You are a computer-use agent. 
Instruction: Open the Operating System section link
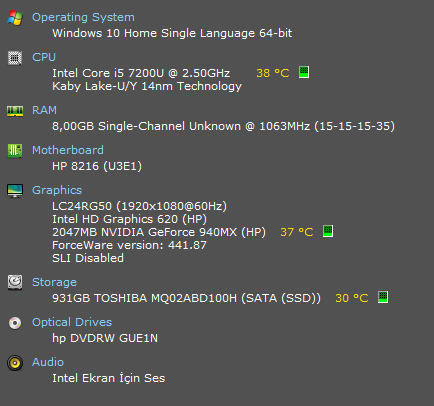coord(83,17)
